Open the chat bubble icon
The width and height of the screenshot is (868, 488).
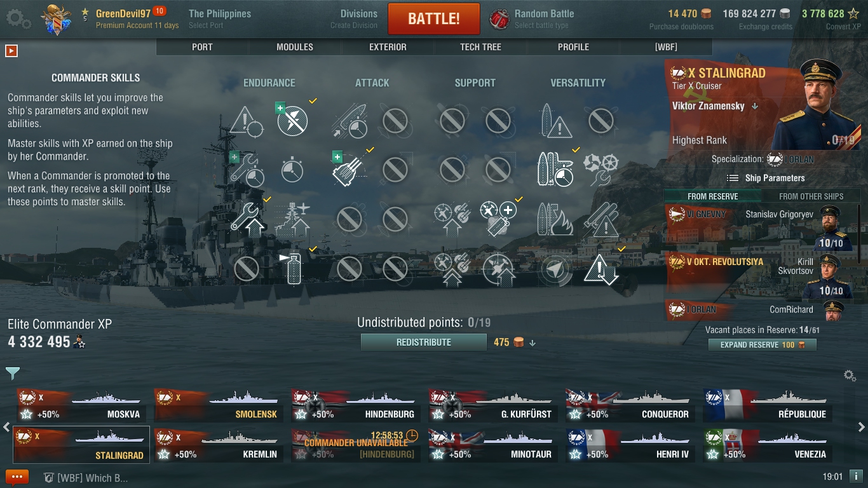pos(17,477)
